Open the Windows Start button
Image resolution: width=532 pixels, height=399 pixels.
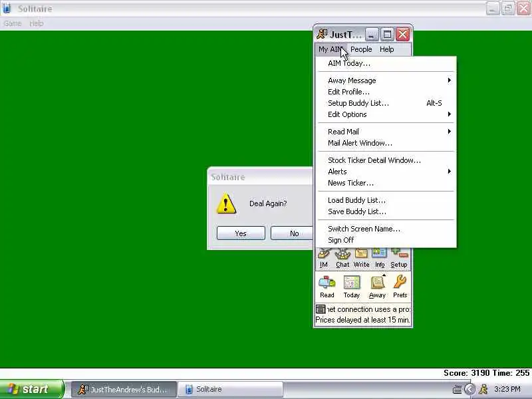click(32, 389)
